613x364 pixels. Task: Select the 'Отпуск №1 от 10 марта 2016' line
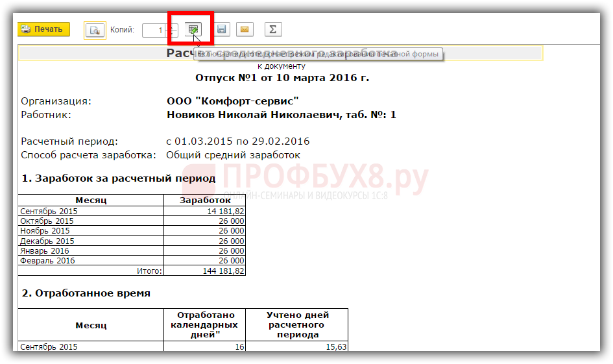[282, 78]
